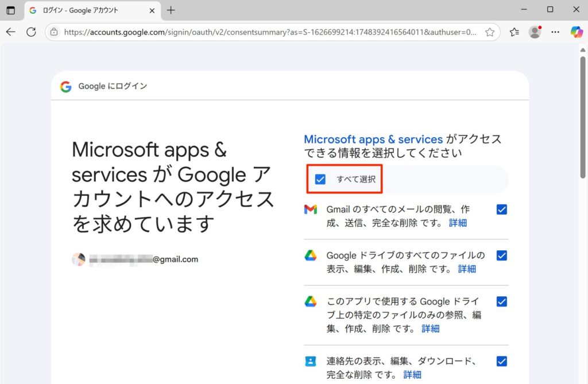Minimize the browser window
Image resolution: width=588 pixels, height=384 pixels.
(x=524, y=9)
